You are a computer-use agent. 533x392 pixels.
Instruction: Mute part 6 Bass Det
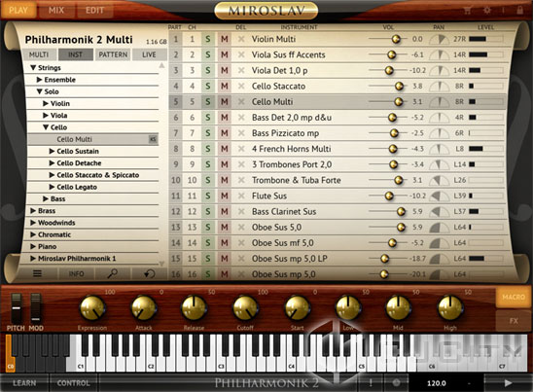click(225, 118)
